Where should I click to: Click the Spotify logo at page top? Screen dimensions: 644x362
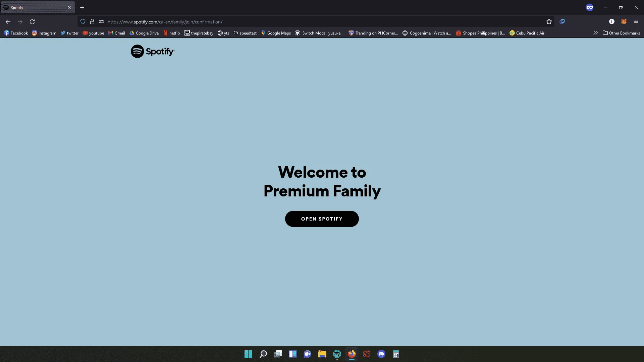tap(153, 51)
